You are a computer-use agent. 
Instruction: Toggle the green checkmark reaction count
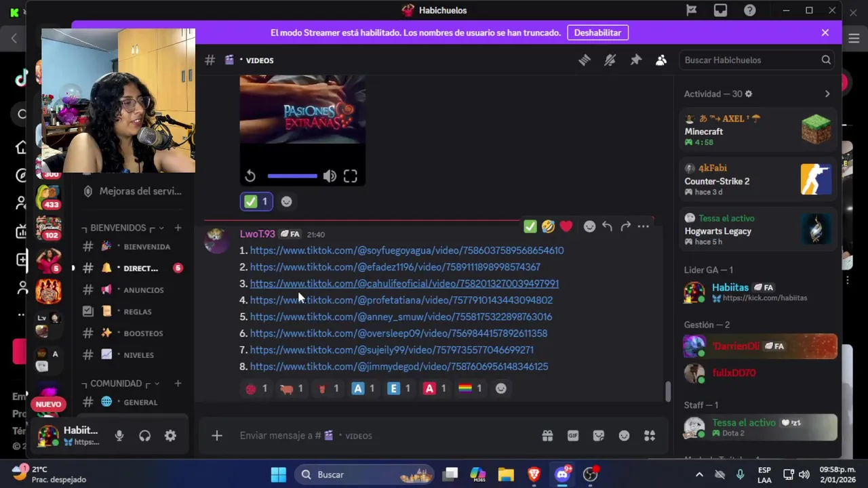[256, 201]
